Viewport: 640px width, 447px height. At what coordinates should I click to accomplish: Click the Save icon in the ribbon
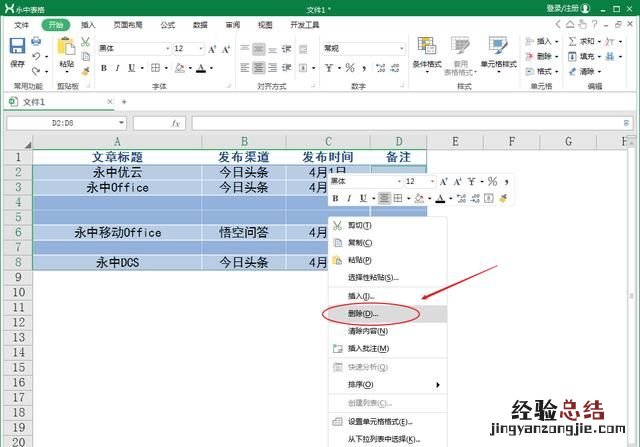pyautogui.click(x=17, y=47)
